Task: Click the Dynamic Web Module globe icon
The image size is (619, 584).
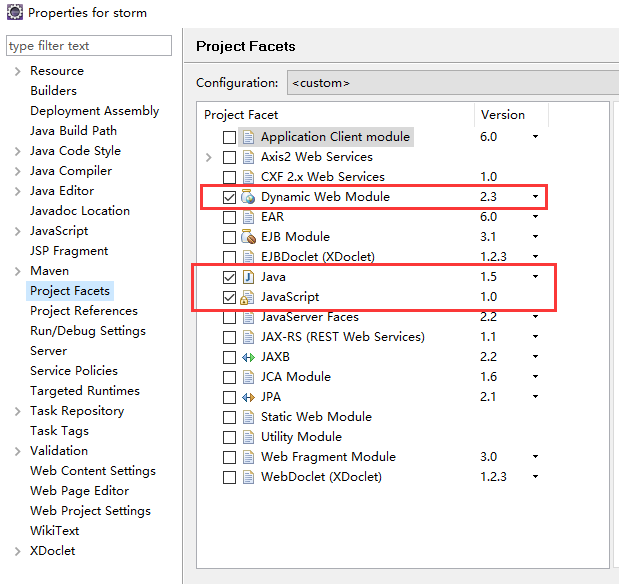Action: click(248, 197)
